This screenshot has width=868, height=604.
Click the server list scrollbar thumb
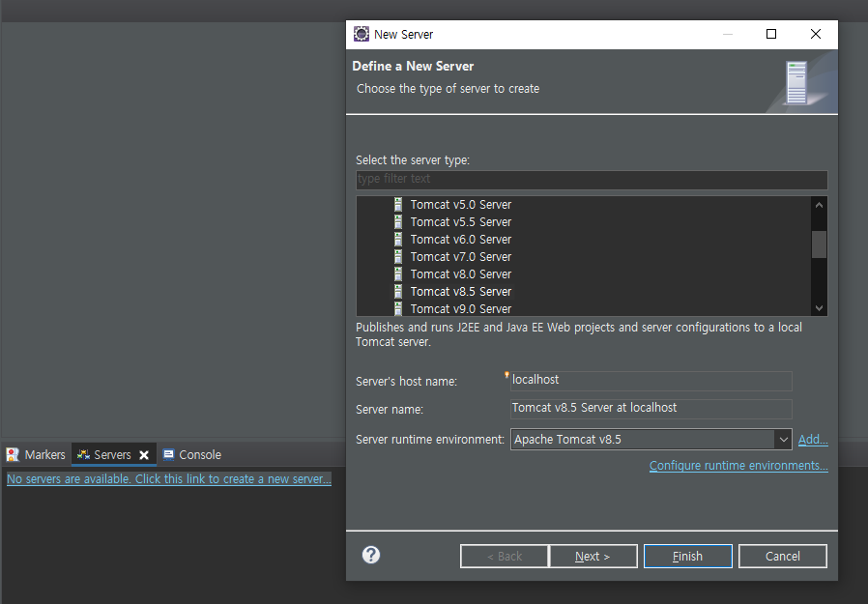820,244
